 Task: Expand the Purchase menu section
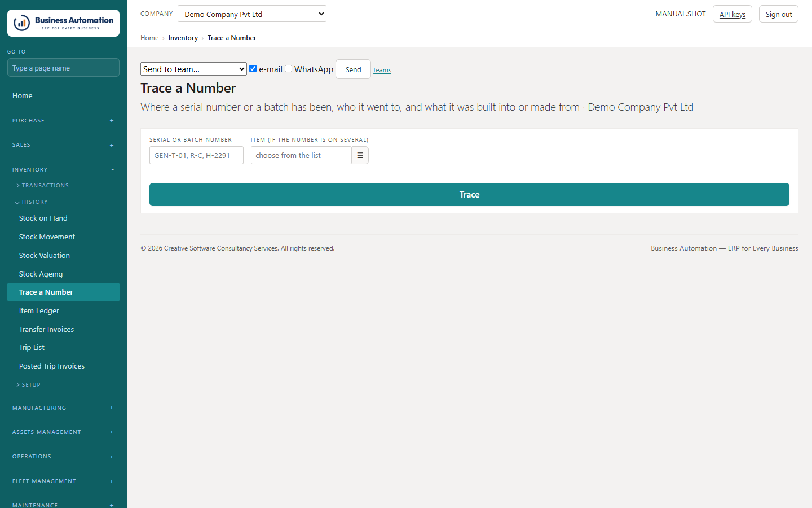pos(63,121)
